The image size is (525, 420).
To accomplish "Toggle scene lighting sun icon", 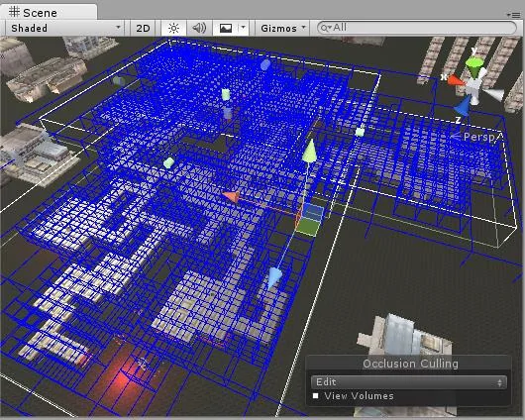I will 173,28.
